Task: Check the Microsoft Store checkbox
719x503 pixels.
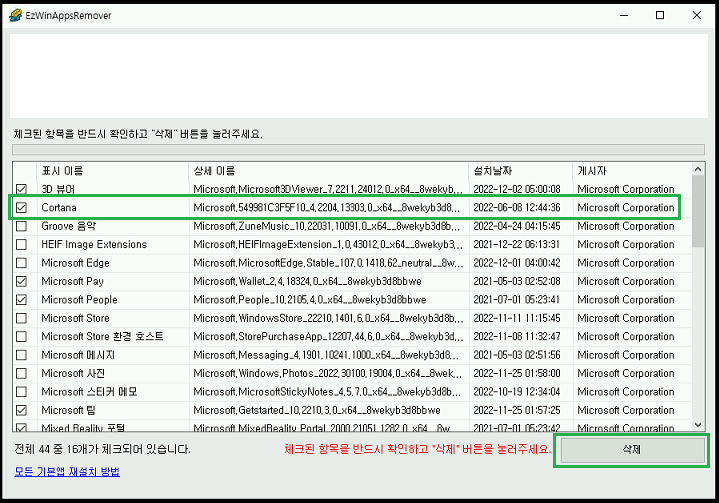Action: pos(21,318)
